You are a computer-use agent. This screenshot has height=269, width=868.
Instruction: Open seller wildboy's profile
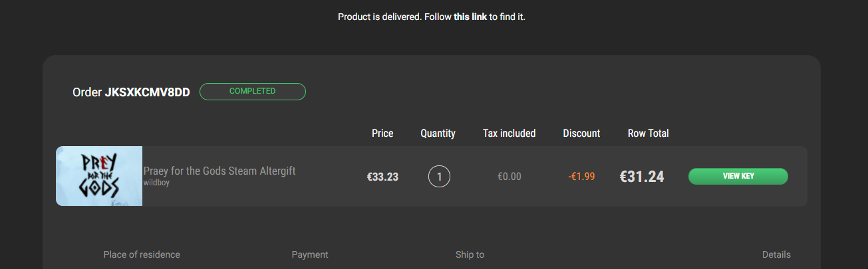(x=156, y=183)
